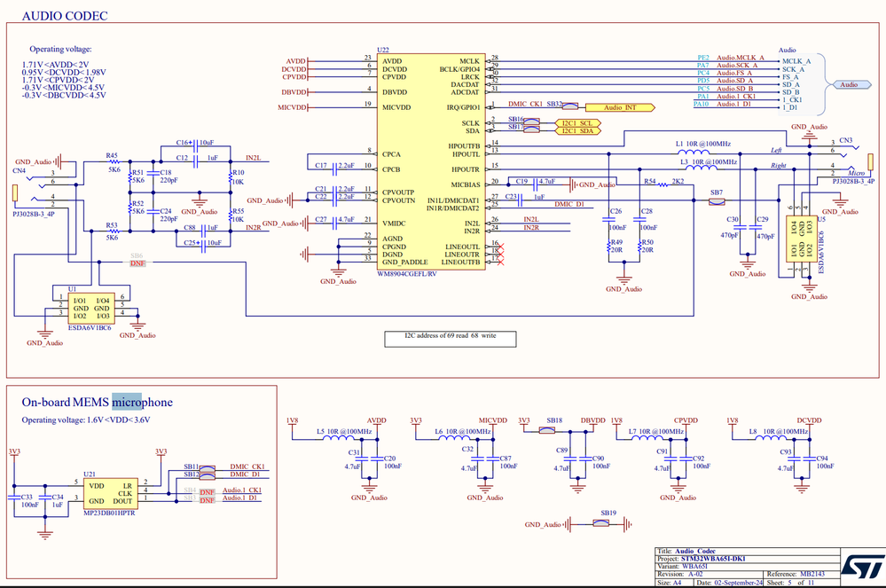Select the U1 ESDA6V1BC6 protection device

(x=91, y=308)
